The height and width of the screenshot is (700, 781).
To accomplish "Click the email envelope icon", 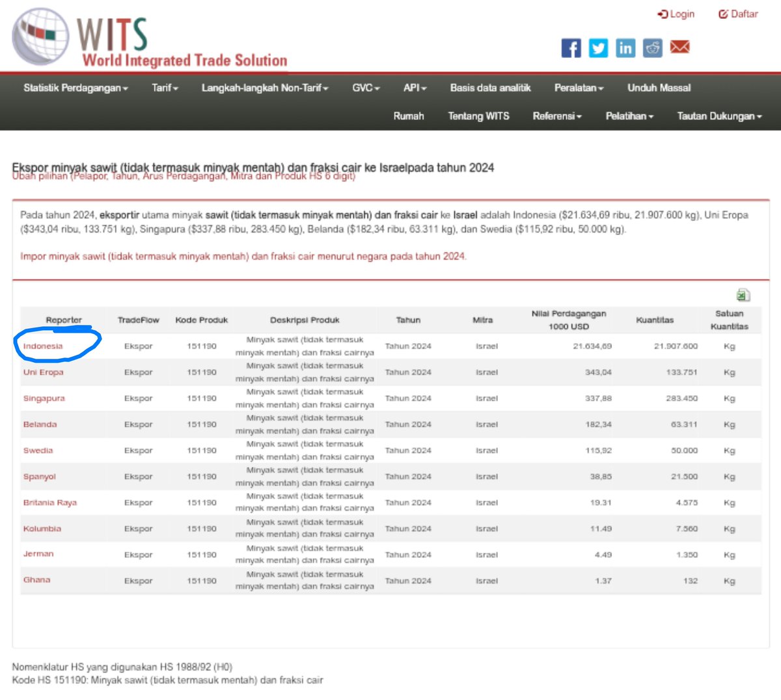I will [679, 47].
